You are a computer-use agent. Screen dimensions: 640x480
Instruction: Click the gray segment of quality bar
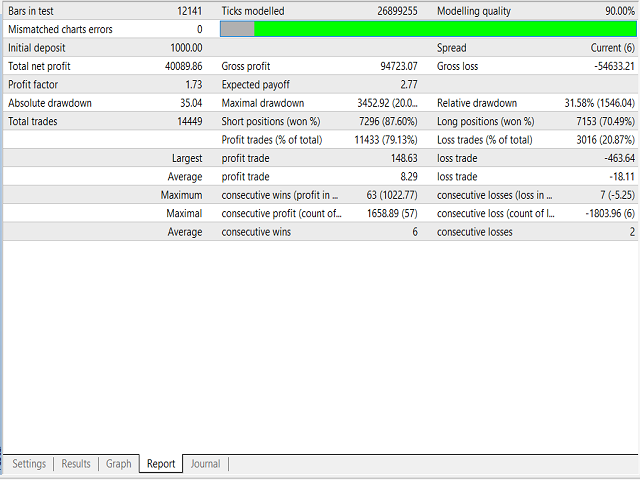click(x=237, y=29)
